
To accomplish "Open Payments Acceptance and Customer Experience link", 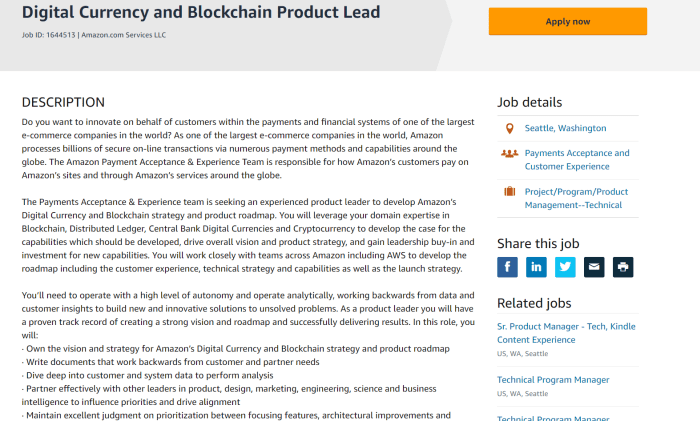I will (x=577, y=160).
